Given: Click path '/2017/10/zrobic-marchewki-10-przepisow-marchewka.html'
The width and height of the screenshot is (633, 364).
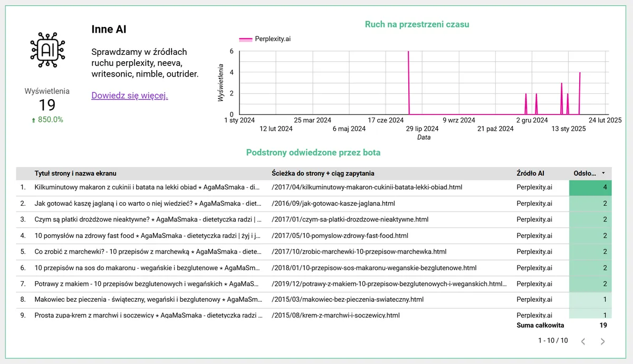Looking at the screenshot, I should (x=359, y=252).
